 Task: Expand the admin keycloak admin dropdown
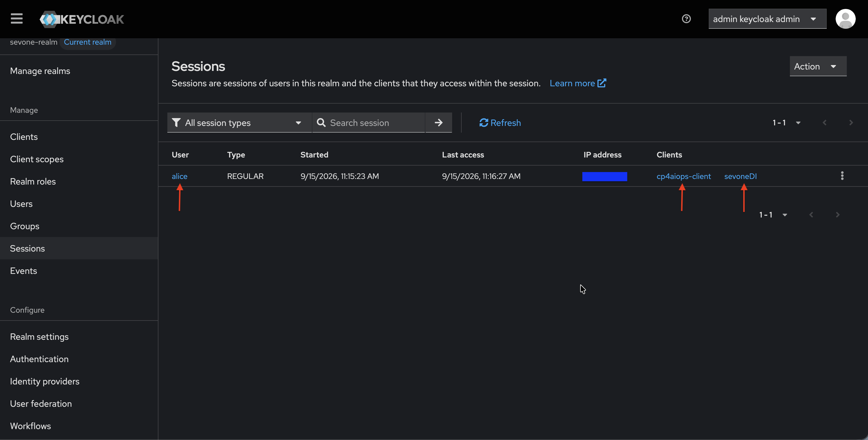[767, 19]
